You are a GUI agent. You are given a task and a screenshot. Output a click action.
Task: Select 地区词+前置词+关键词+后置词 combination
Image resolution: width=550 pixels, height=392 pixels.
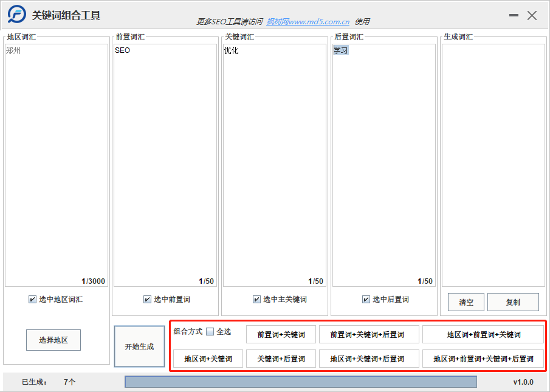click(x=483, y=359)
